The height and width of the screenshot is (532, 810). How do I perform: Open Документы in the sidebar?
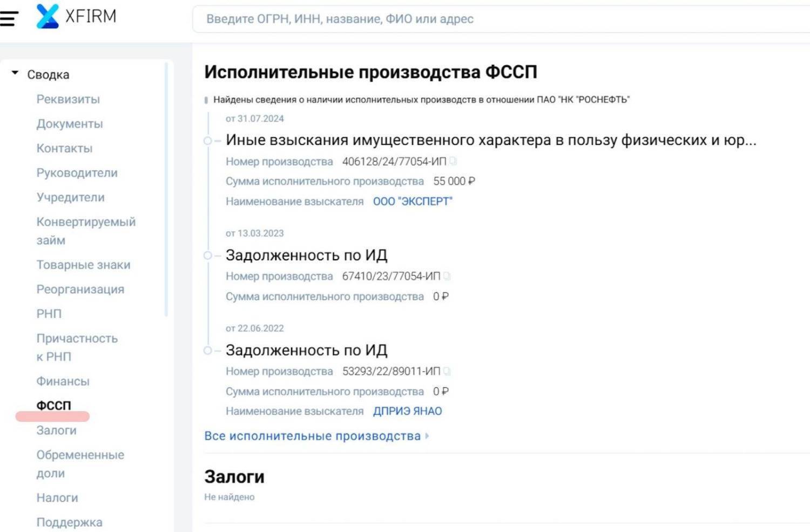(70, 124)
